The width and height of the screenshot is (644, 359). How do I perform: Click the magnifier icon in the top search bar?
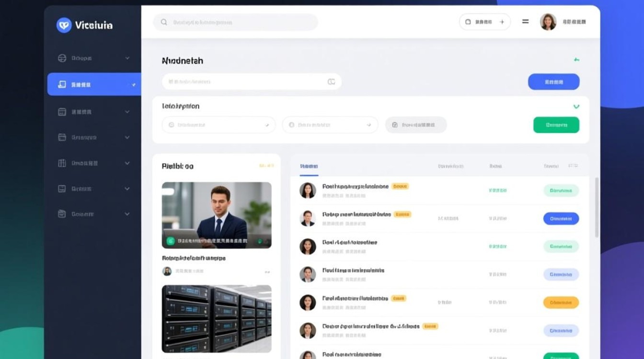(164, 22)
